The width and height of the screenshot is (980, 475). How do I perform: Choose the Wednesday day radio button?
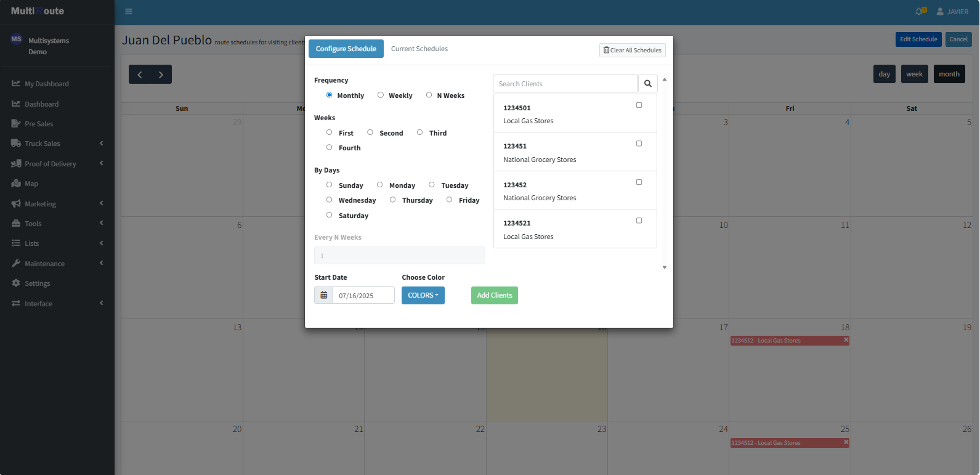point(329,200)
